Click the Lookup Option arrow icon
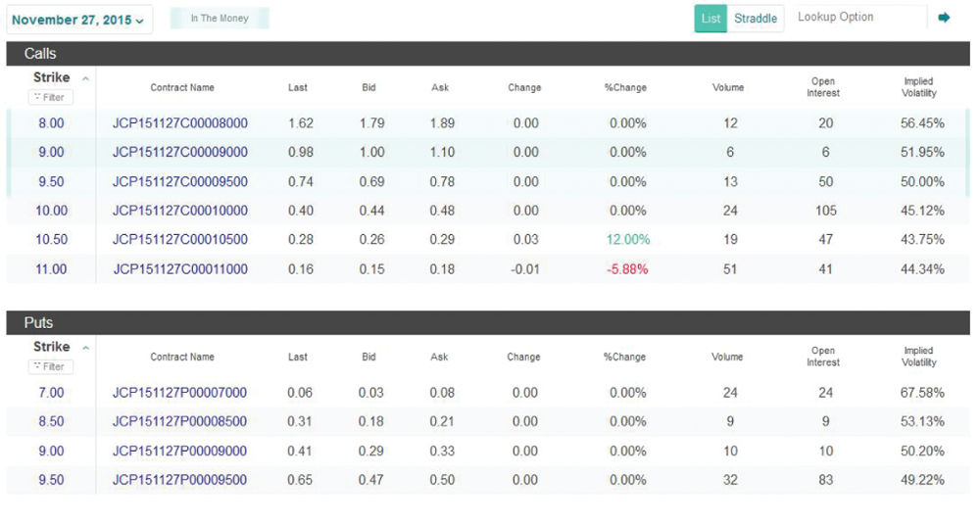This screenshot has width=980, height=525. [x=944, y=18]
